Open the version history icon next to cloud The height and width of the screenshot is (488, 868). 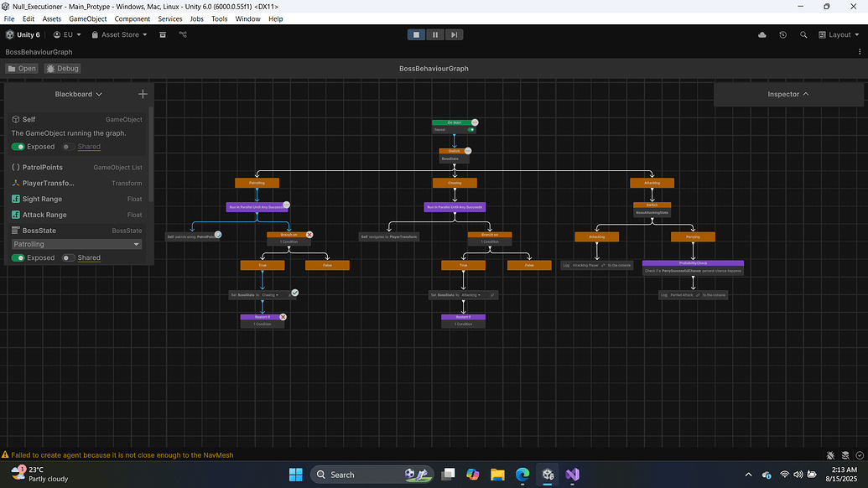click(x=782, y=34)
